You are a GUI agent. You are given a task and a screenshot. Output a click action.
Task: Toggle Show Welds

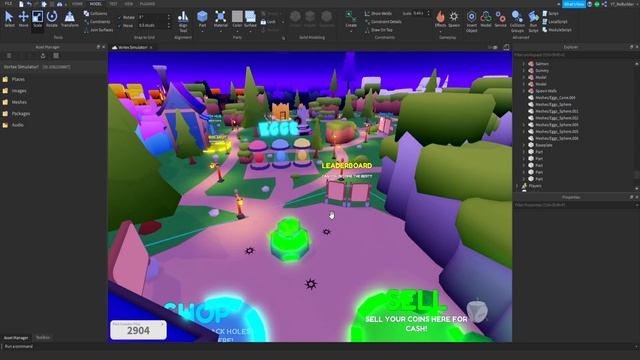pos(378,13)
